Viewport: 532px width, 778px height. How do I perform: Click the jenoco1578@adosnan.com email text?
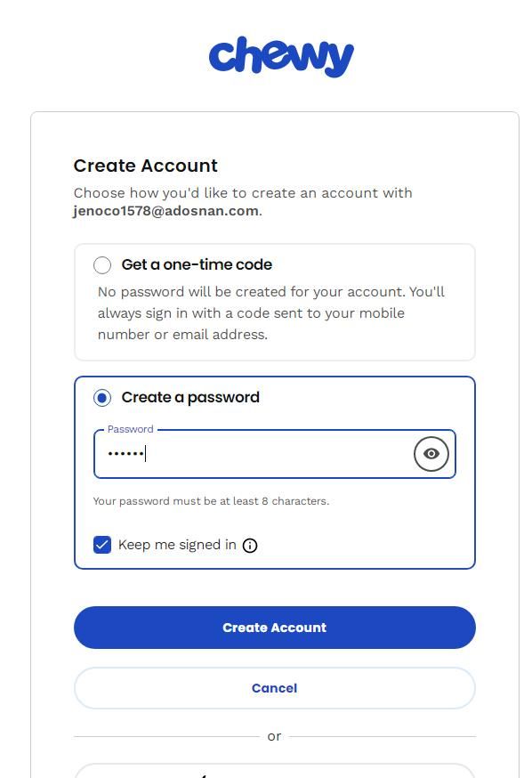tap(165, 211)
